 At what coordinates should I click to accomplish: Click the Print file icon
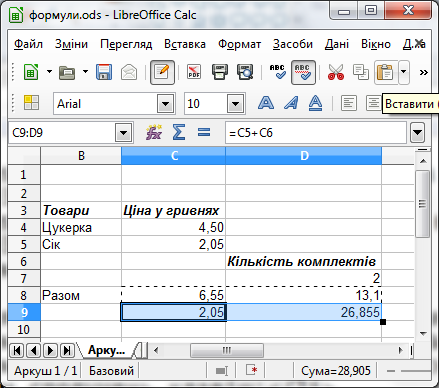(x=220, y=72)
